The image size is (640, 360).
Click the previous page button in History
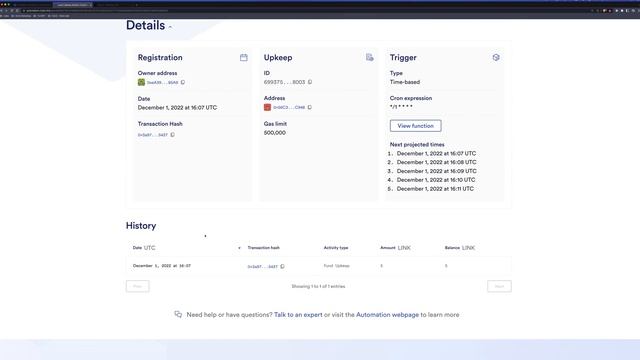(138, 286)
